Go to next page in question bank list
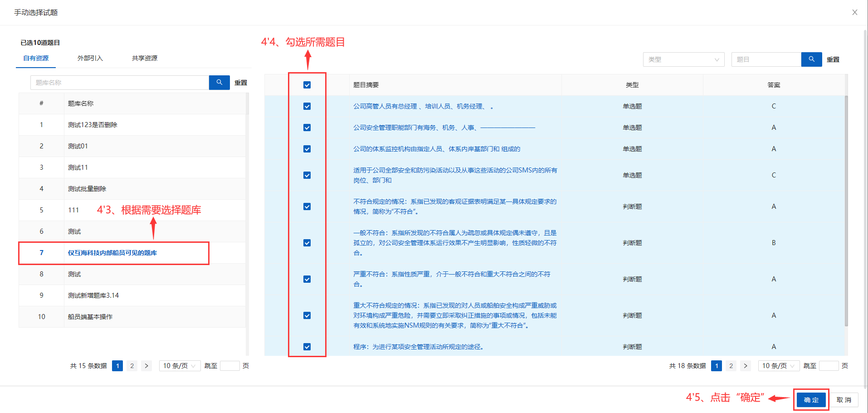 point(146,366)
